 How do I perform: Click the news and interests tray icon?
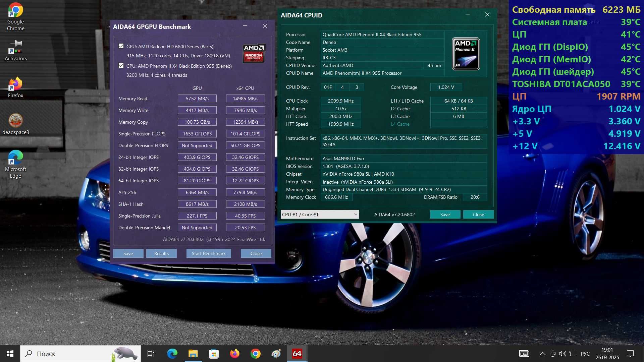[524, 354]
